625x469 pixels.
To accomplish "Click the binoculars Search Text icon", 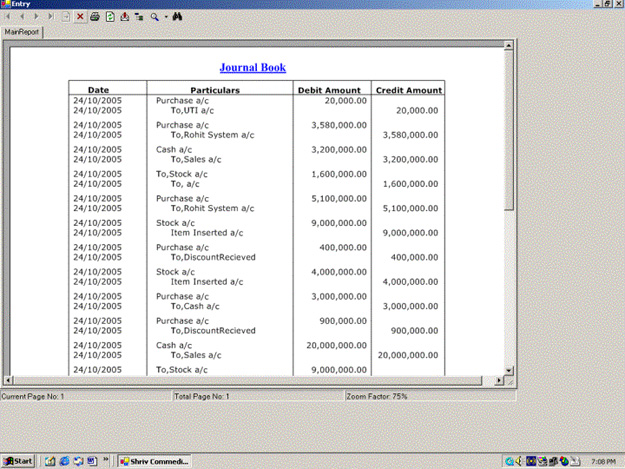I will click(x=177, y=17).
